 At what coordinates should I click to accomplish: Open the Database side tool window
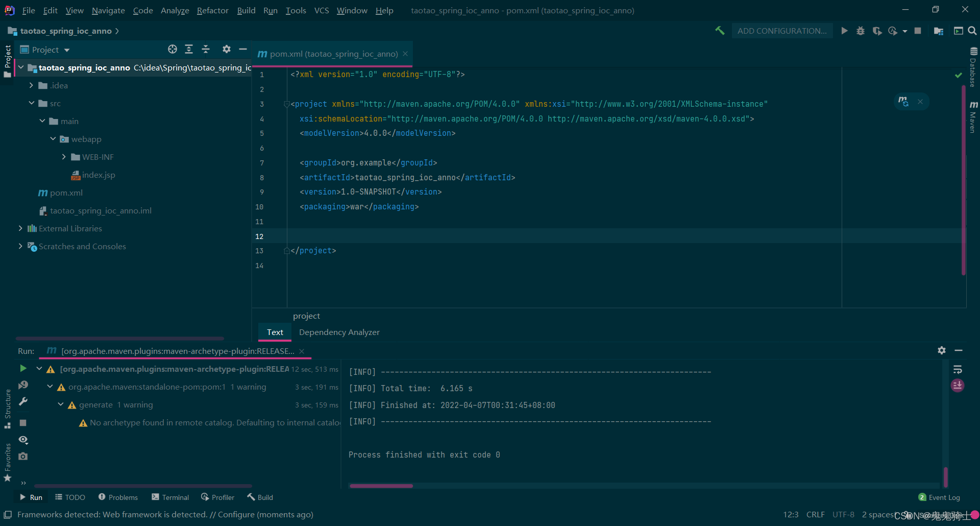[973, 66]
